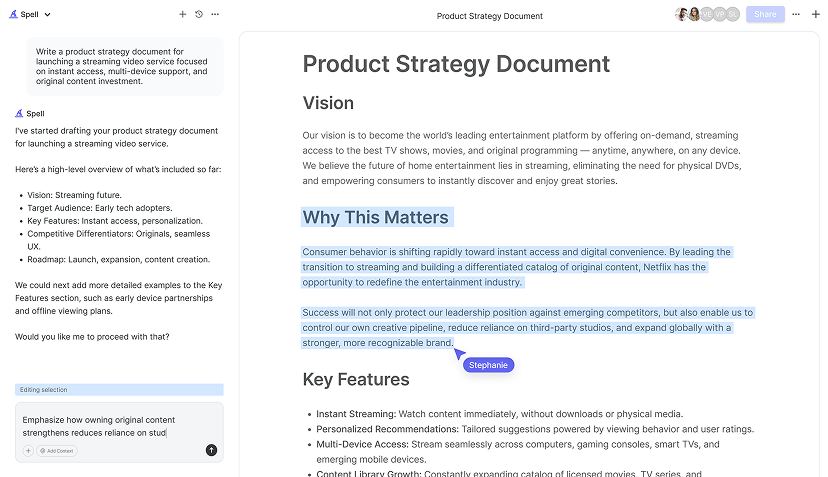Click the Add Context button

click(58, 451)
